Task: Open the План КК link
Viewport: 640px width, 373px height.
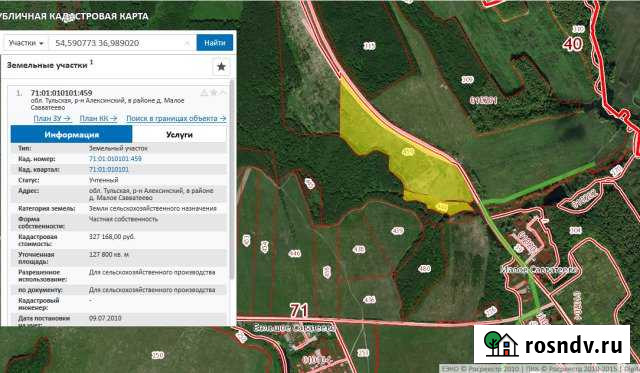Action: (x=98, y=118)
